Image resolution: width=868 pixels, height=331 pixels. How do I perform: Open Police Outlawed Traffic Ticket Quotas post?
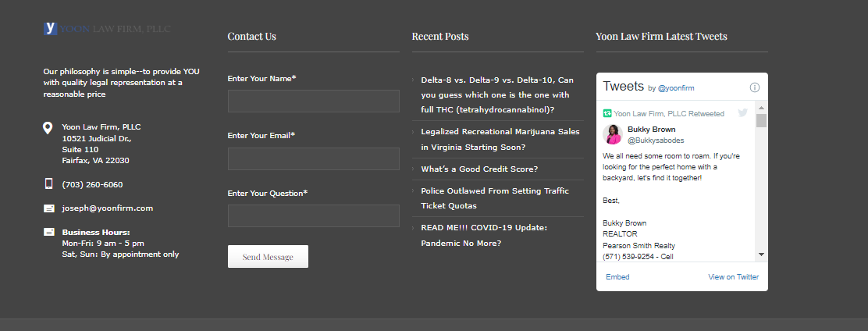(495, 198)
